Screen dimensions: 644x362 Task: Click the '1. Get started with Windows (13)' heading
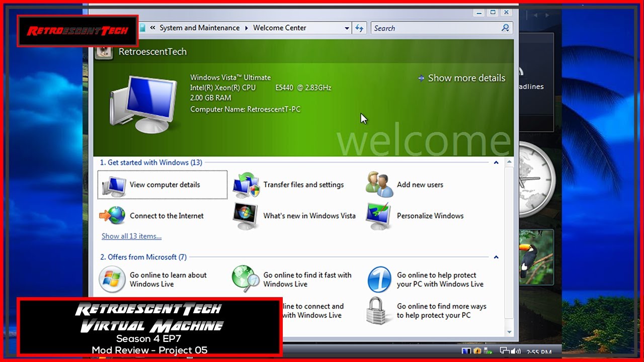click(151, 162)
